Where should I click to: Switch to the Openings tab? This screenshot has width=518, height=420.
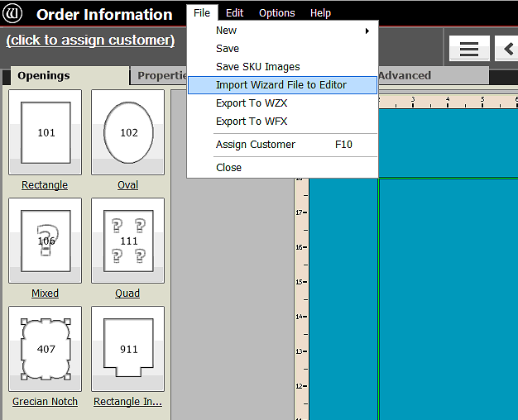pyautogui.click(x=44, y=76)
